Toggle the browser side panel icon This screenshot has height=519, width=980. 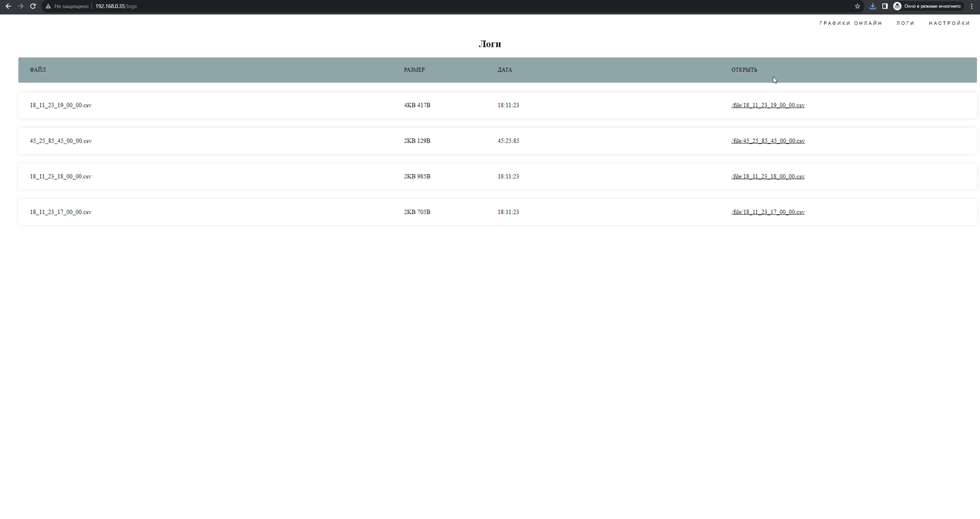[885, 6]
